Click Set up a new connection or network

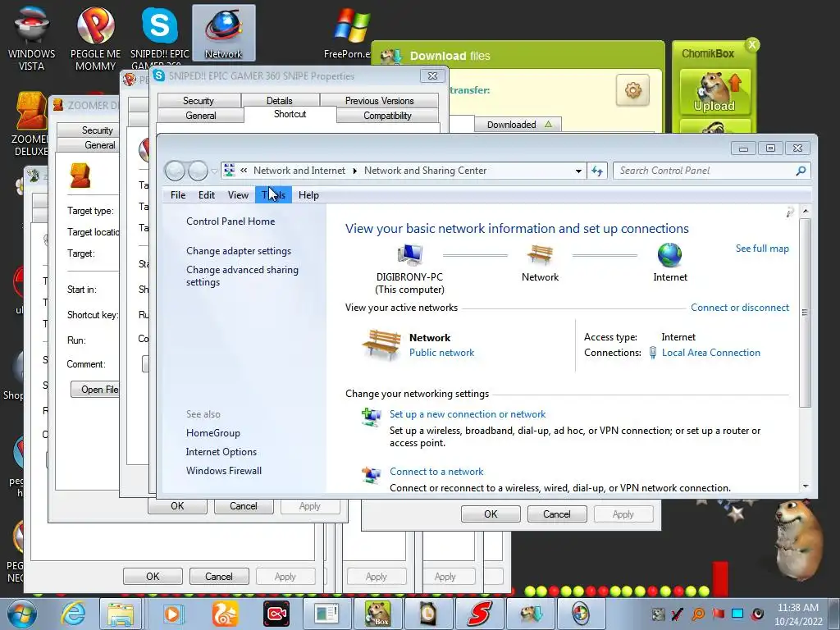click(468, 414)
